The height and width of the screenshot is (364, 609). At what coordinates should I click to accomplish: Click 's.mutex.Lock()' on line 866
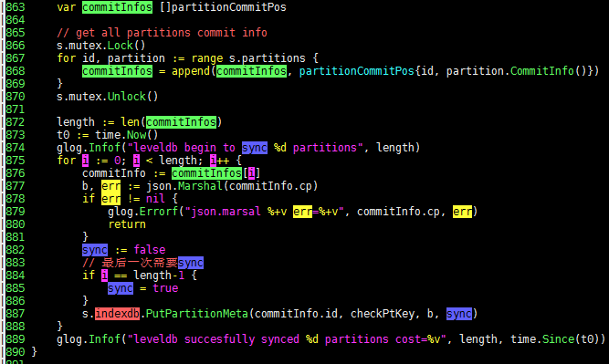pos(101,46)
